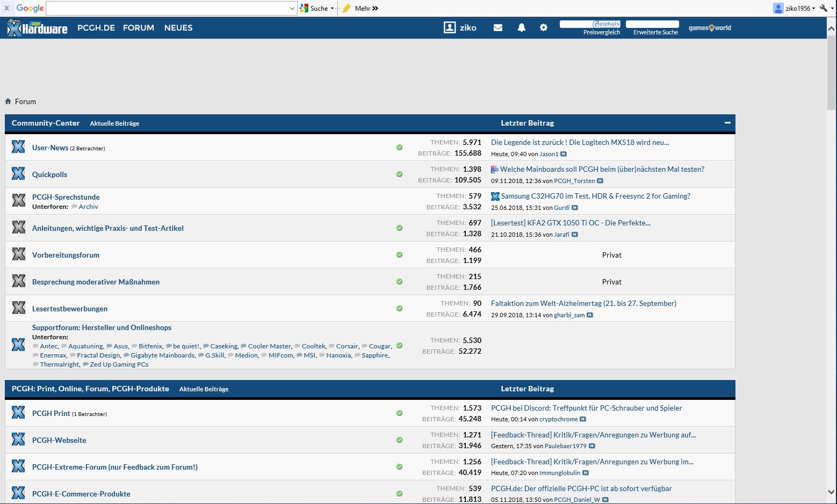
Task: Click the User-News forum status icon
Action: 18,147
